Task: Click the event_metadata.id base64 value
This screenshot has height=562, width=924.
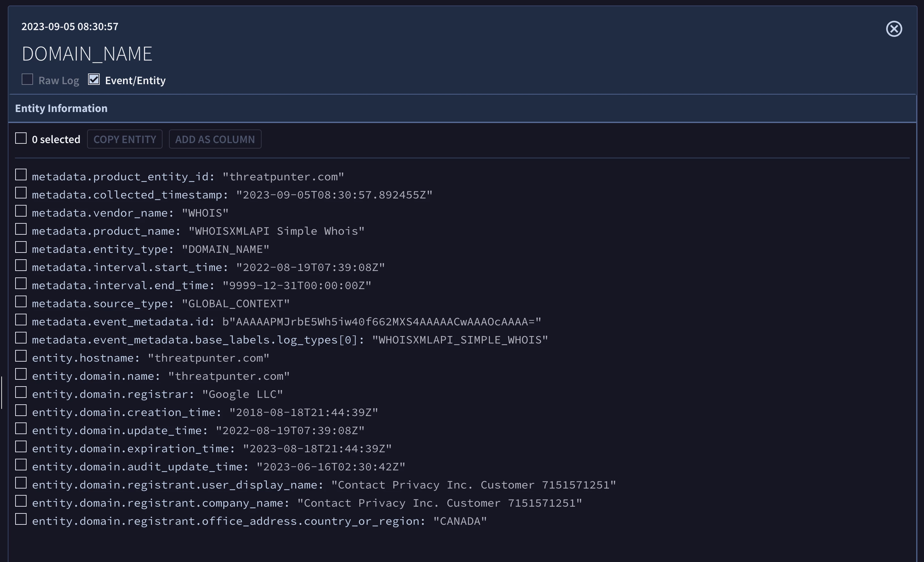Action: click(382, 322)
